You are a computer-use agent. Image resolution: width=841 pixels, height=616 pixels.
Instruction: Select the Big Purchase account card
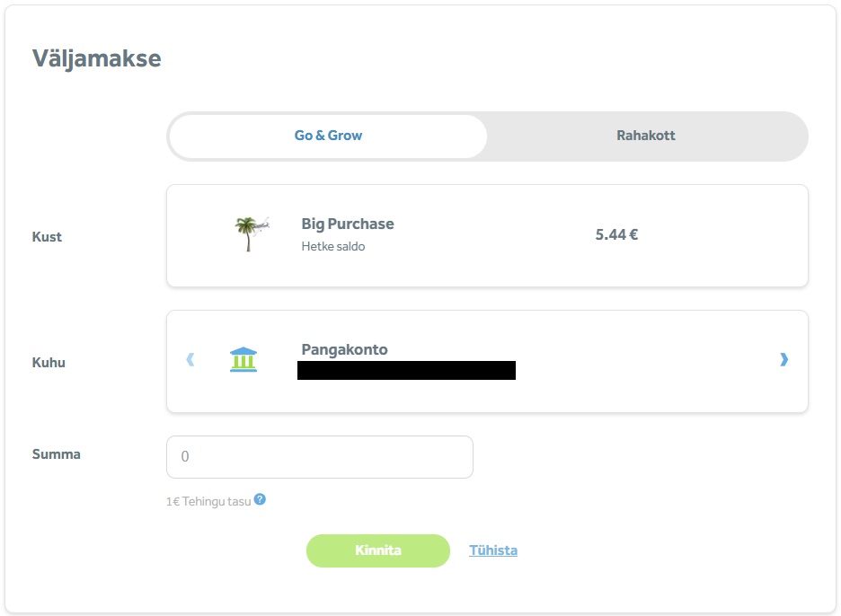click(487, 235)
